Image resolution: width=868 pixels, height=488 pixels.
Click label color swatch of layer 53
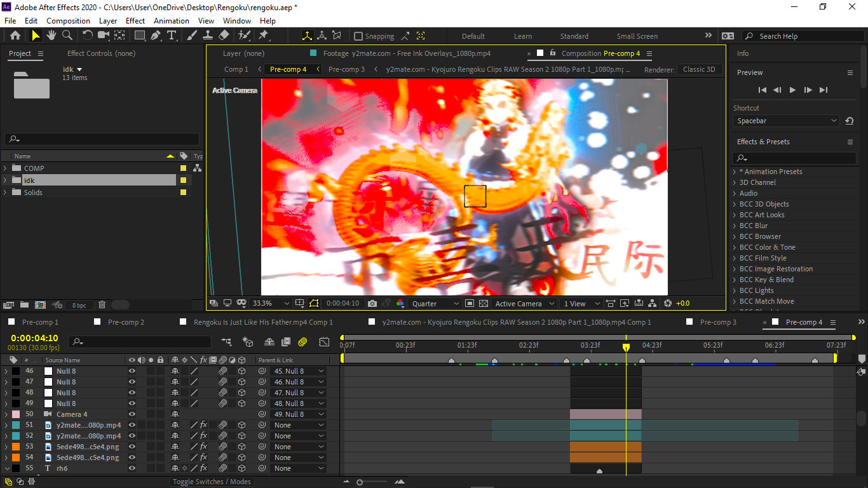tap(16, 447)
